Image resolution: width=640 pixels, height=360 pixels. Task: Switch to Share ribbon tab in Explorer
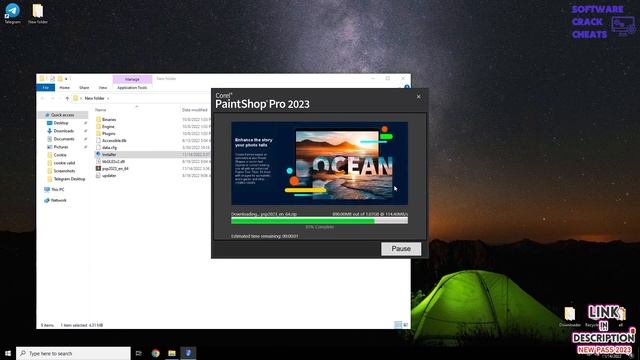pos(84,87)
